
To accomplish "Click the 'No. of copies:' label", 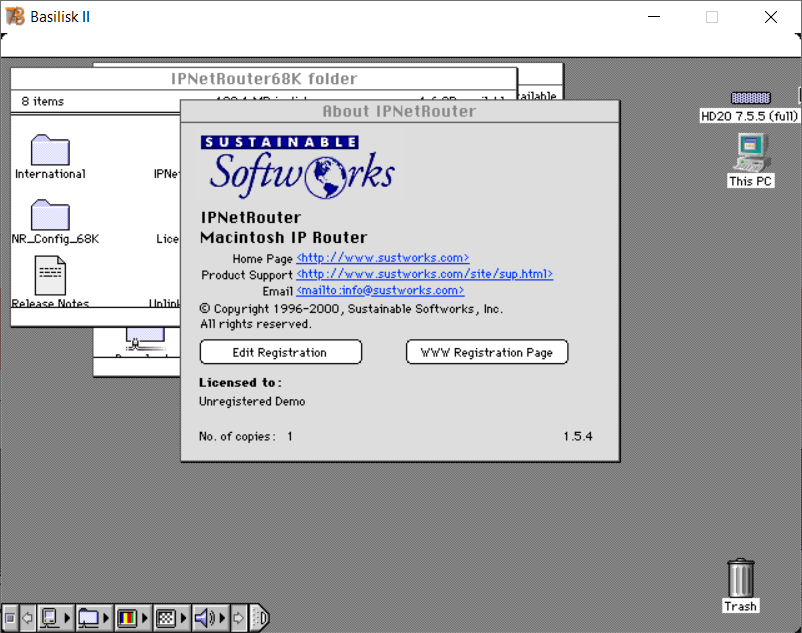I will [237, 436].
